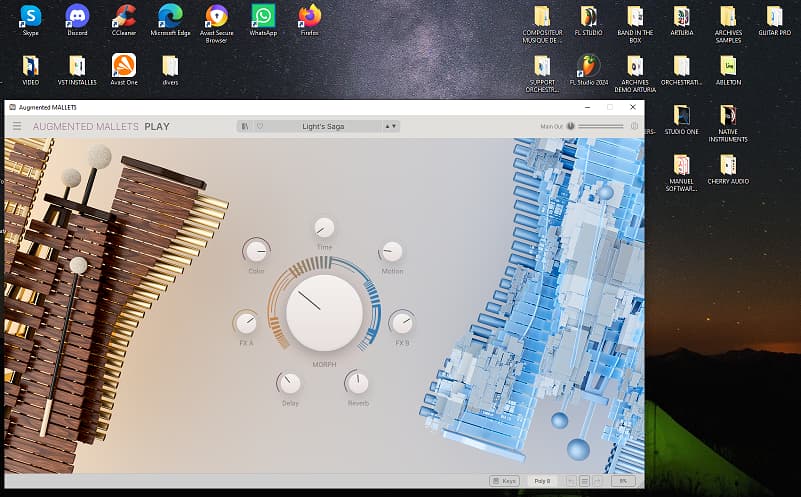Close the Augmented MALLETS window
This screenshot has width=801, height=497.
coord(632,107)
